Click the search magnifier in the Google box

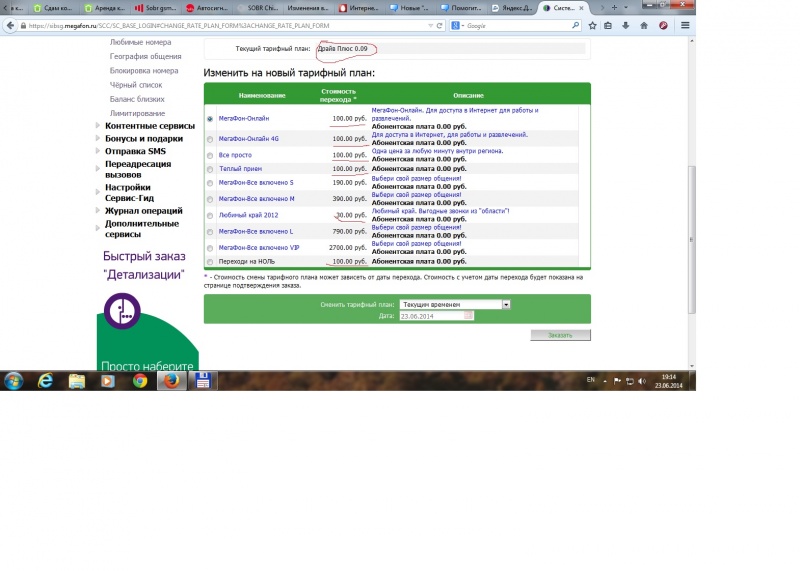pos(576,25)
